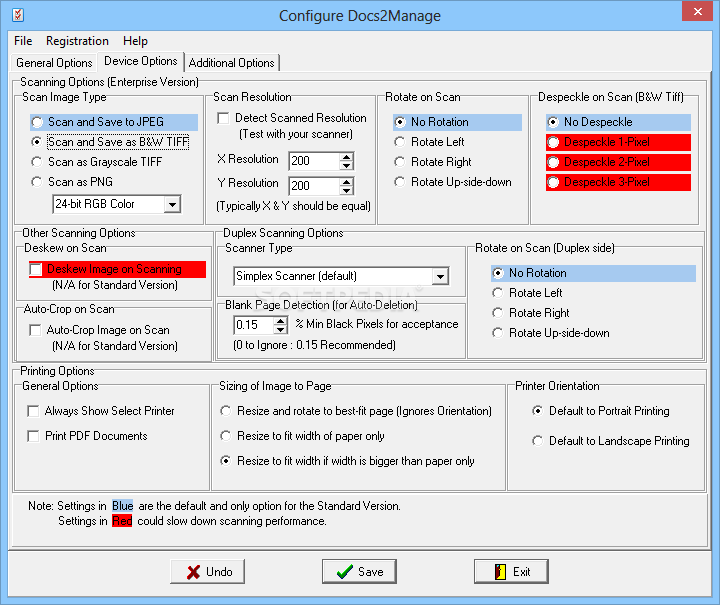Viewport: 720px width, 605px height.
Task: Decrease blank page threshold with down arrow
Action: [x=281, y=330]
